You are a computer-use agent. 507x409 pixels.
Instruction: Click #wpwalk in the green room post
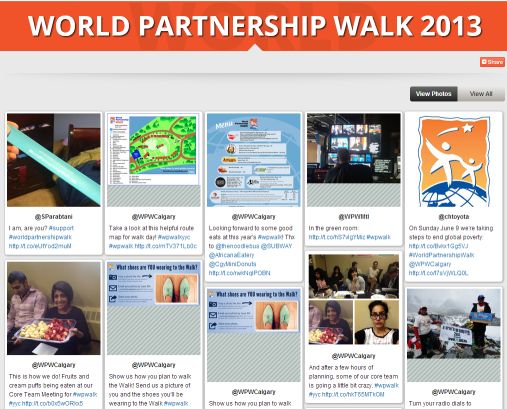(x=378, y=237)
